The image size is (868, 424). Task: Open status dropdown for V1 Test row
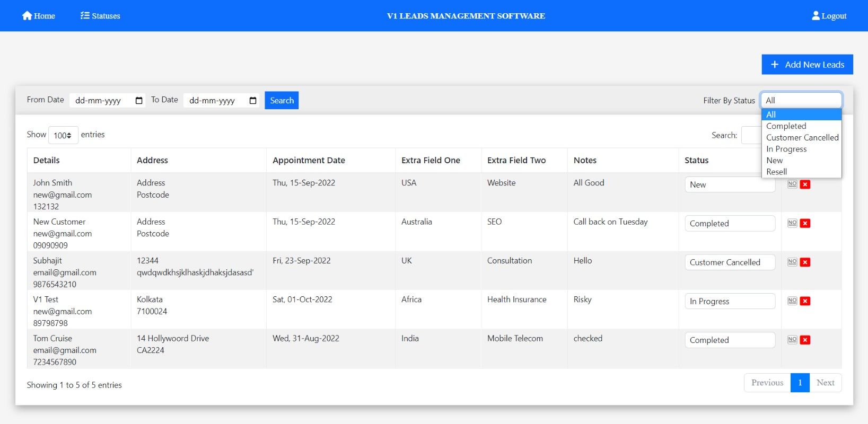point(730,301)
